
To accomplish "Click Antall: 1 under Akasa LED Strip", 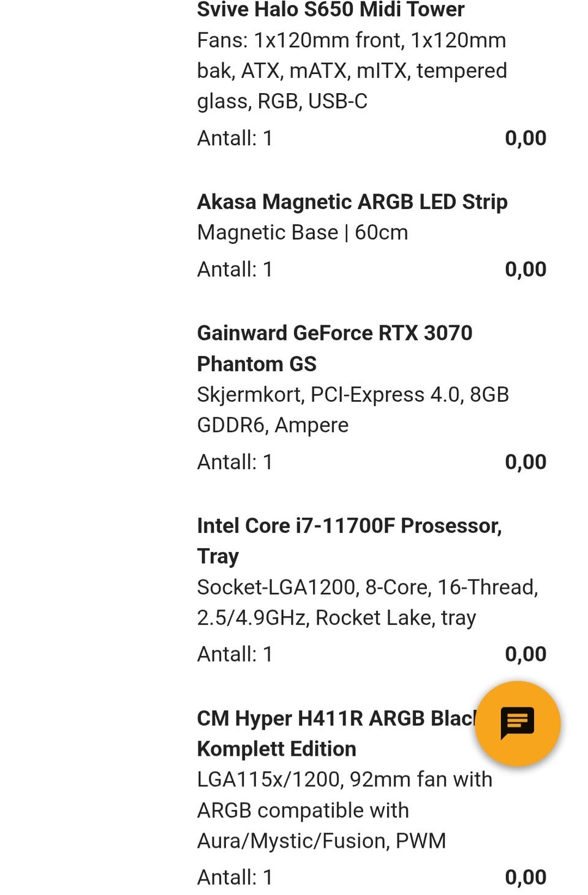I will point(235,269).
